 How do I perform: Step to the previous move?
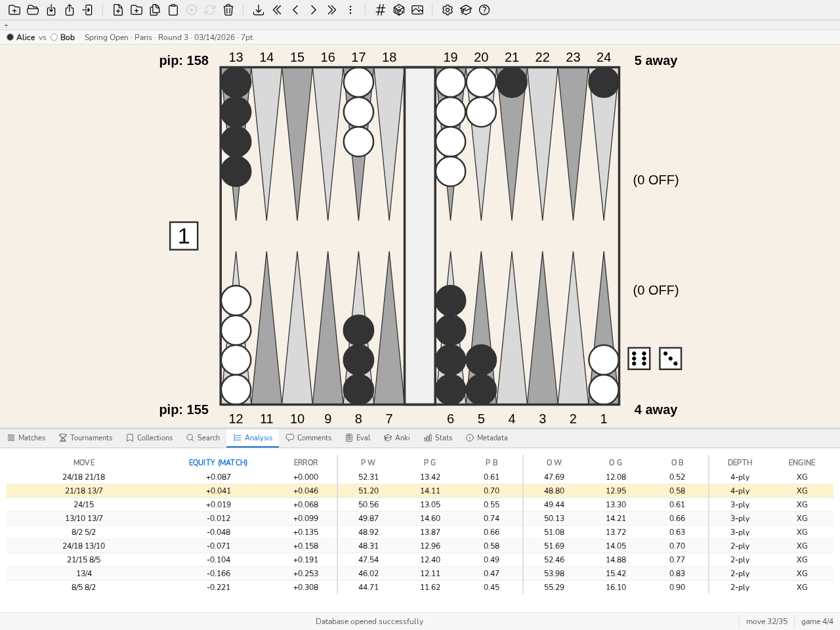[x=295, y=10]
